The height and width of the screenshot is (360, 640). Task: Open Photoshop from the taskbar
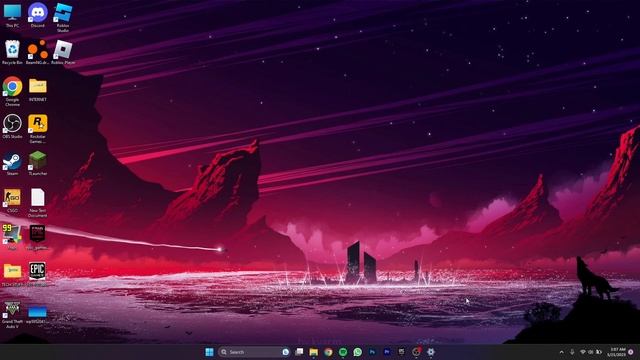tap(372, 352)
